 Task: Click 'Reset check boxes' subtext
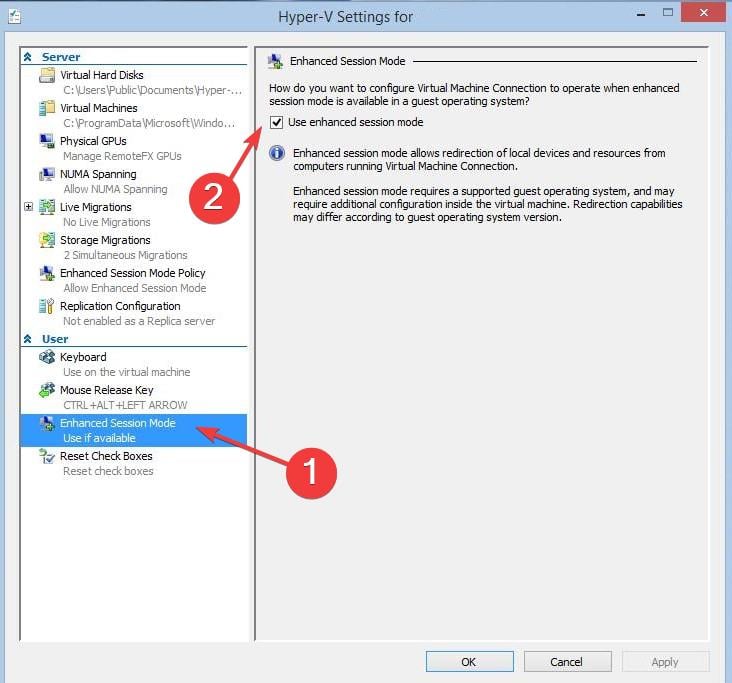click(x=108, y=471)
